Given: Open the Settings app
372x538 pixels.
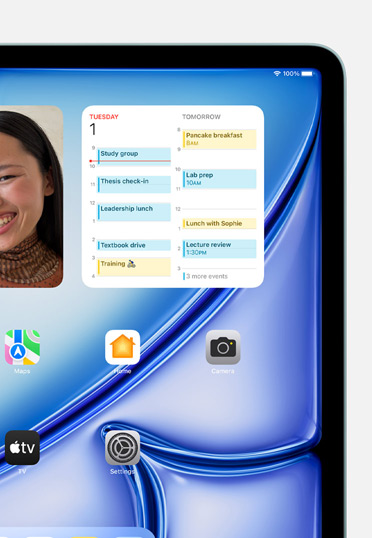Looking at the screenshot, I should 123,447.
